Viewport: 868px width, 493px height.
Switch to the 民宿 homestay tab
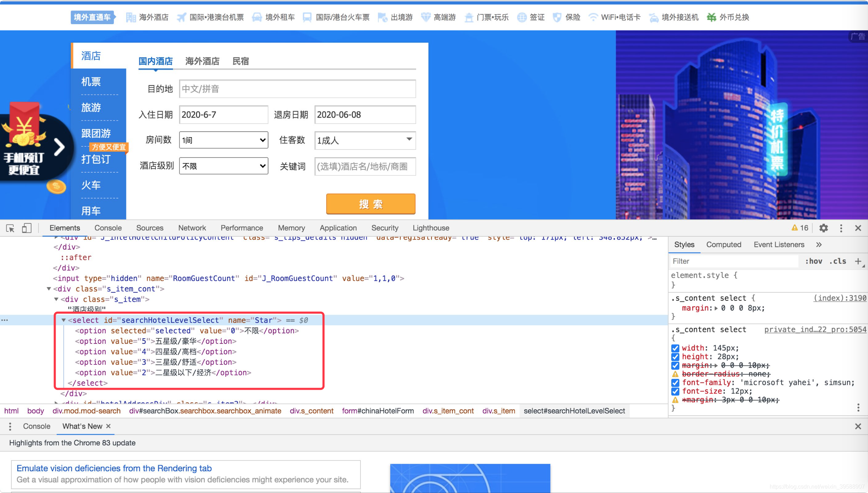pyautogui.click(x=240, y=61)
